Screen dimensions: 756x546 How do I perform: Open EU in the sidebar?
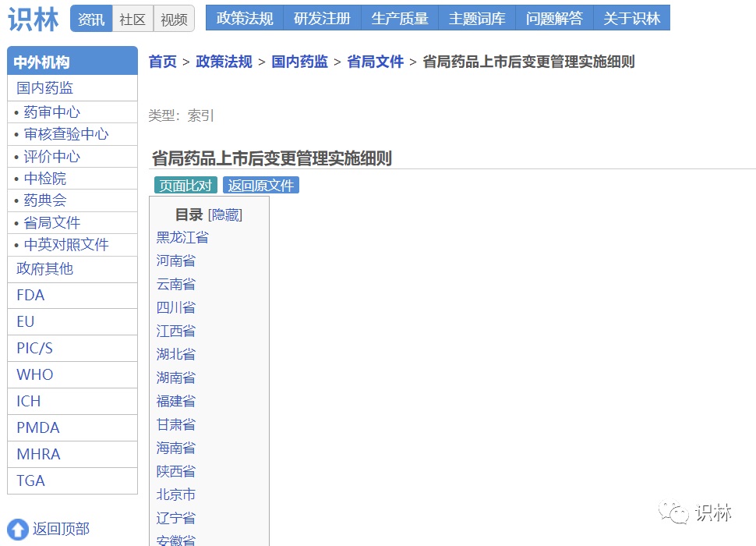(x=72, y=321)
